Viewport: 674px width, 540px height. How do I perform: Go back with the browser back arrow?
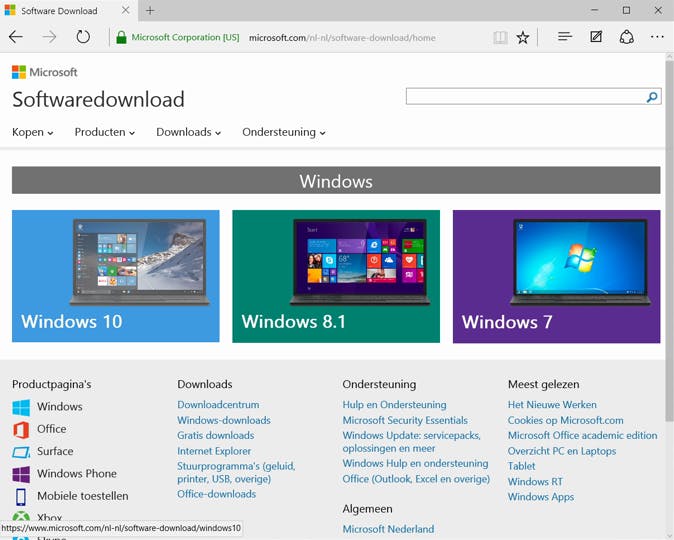[16, 37]
